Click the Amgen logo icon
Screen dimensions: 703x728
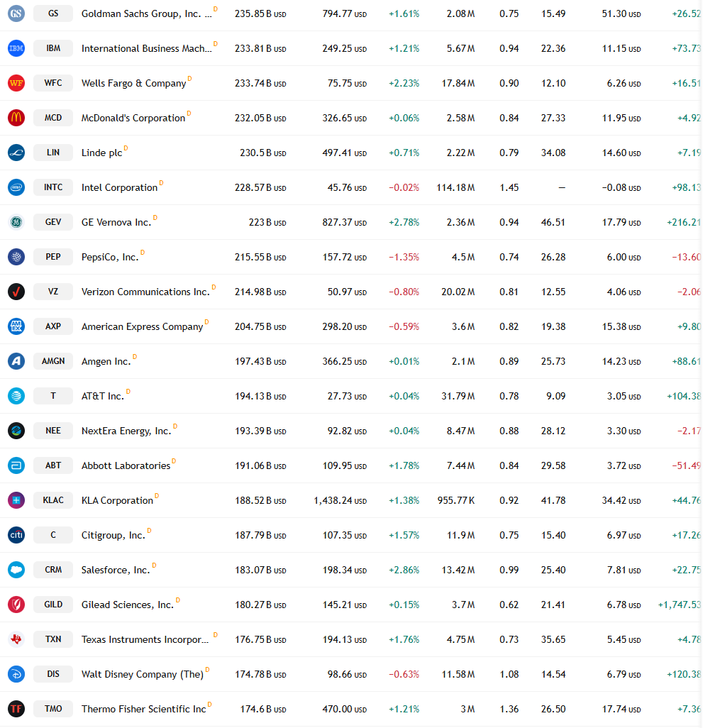16,361
